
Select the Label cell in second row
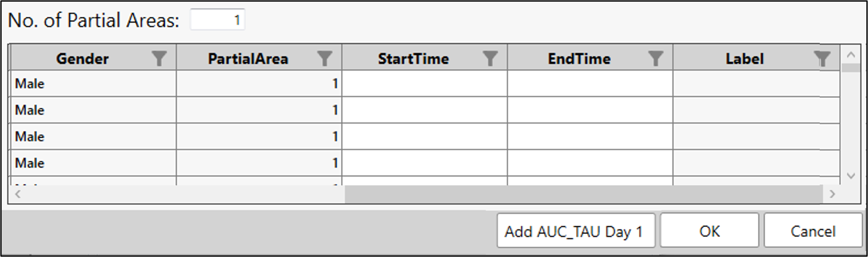point(756,110)
